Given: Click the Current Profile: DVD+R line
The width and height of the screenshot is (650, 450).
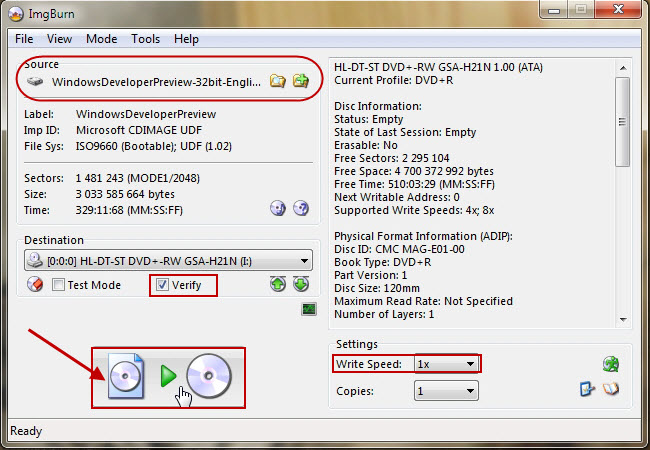Looking at the screenshot, I should click(x=394, y=80).
